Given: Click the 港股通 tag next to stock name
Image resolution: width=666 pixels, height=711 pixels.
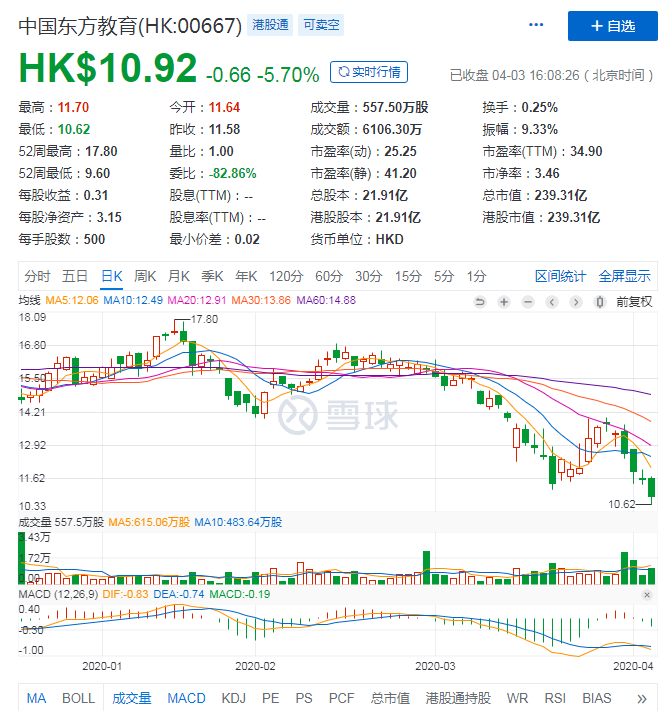Looking at the screenshot, I should click(267, 26).
